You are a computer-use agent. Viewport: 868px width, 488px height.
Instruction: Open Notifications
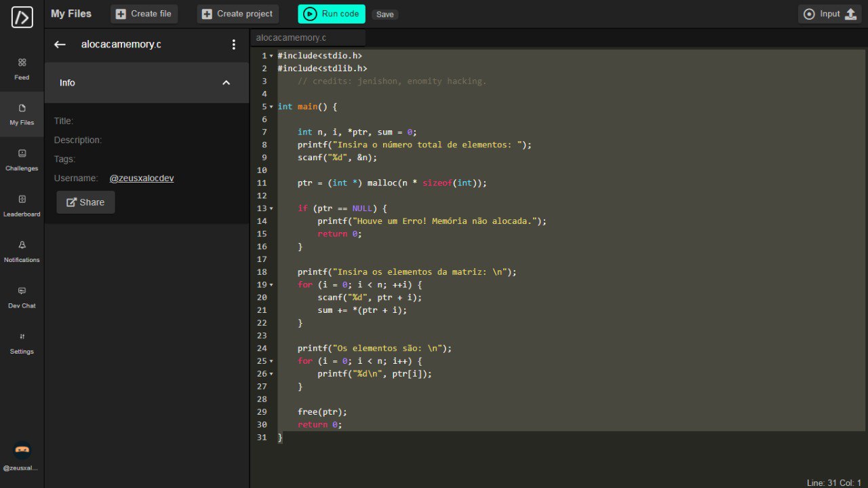coord(22,252)
